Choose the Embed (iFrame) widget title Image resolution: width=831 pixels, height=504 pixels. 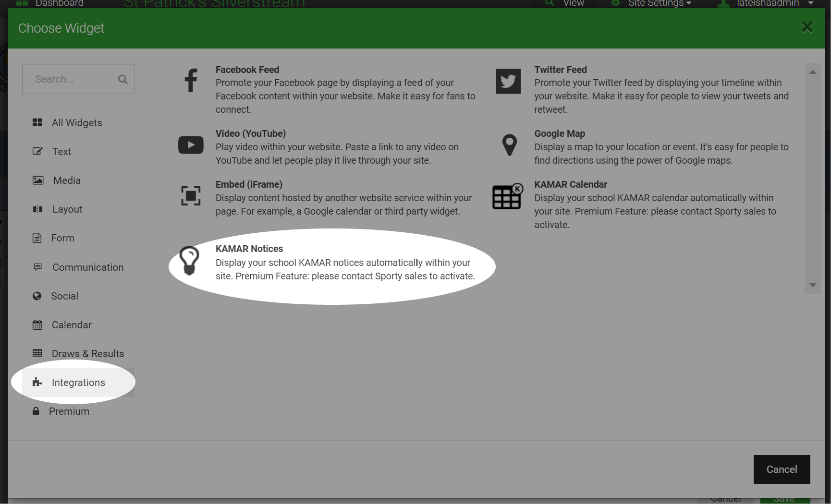[249, 184]
